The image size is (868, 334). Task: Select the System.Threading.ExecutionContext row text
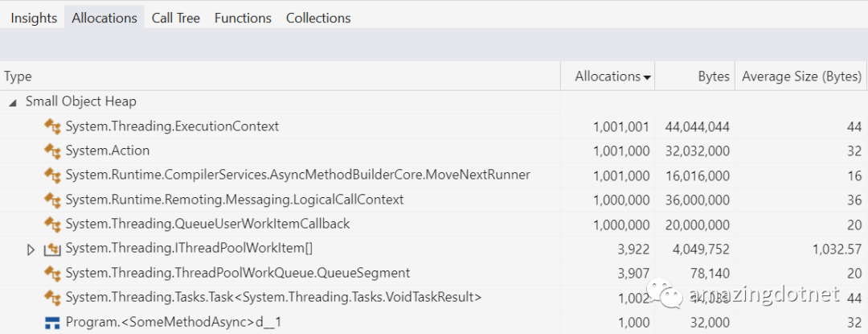172,126
